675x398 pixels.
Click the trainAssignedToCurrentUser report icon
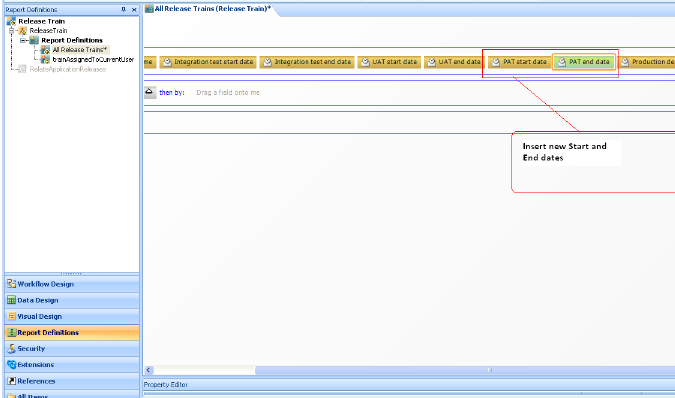click(45, 59)
